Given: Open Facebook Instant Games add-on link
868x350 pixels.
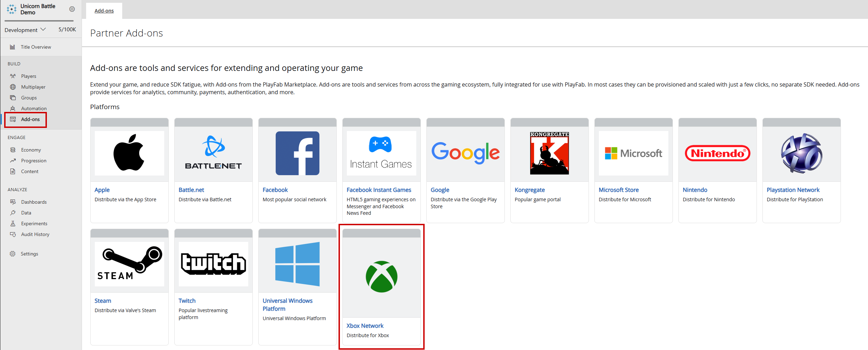Looking at the screenshot, I should tap(379, 190).
